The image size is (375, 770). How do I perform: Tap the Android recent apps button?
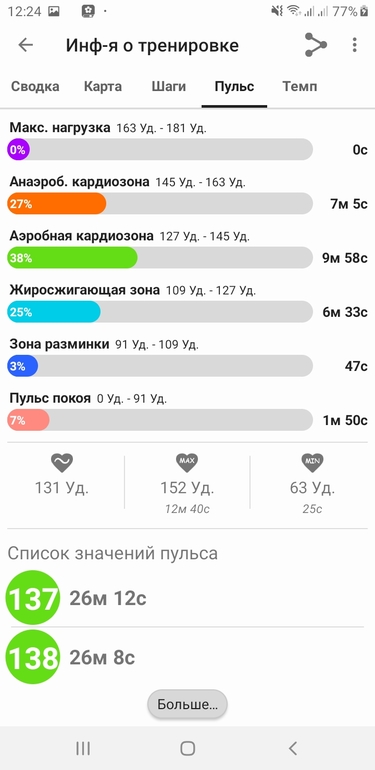[x=83, y=748]
